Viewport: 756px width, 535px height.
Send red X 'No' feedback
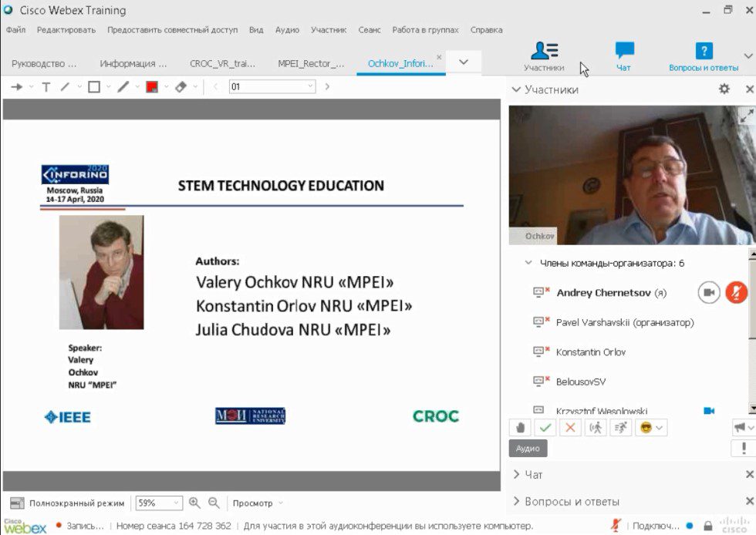click(570, 427)
